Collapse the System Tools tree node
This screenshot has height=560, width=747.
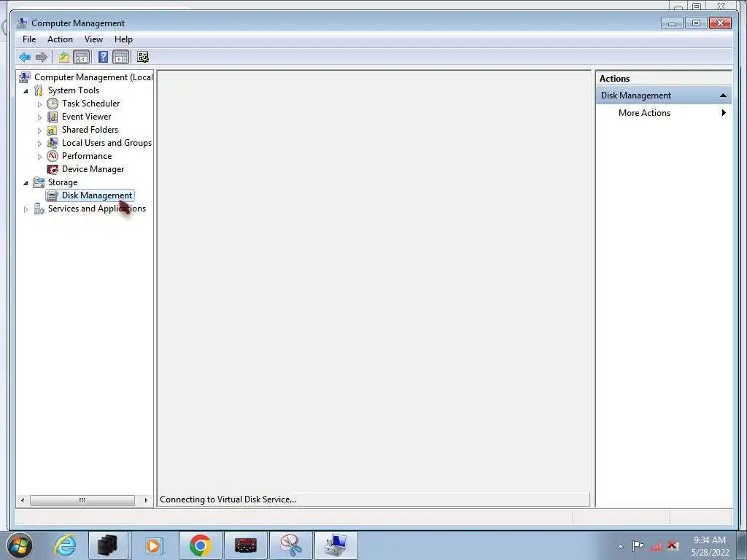pyautogui.click(x=26, y=91)
